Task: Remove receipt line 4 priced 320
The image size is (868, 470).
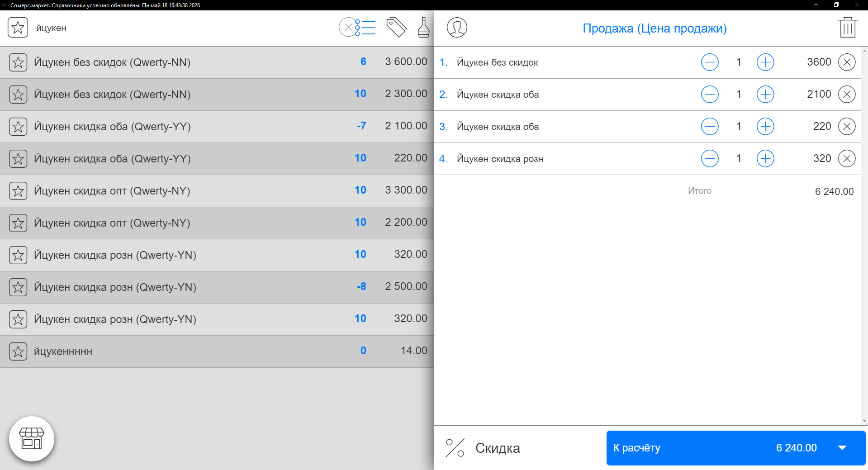Action: [x=847, y=158]
